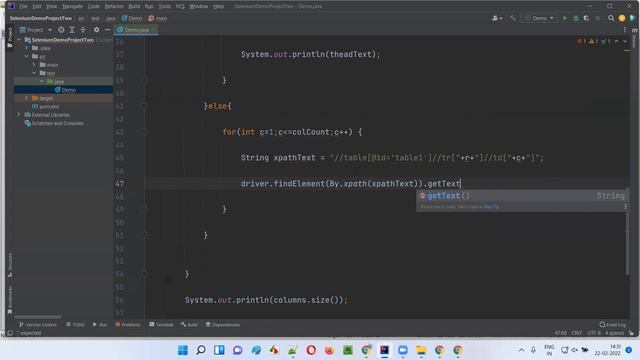
Task: Open Demo run configuration dropdown
Action: tap(540, 18)
